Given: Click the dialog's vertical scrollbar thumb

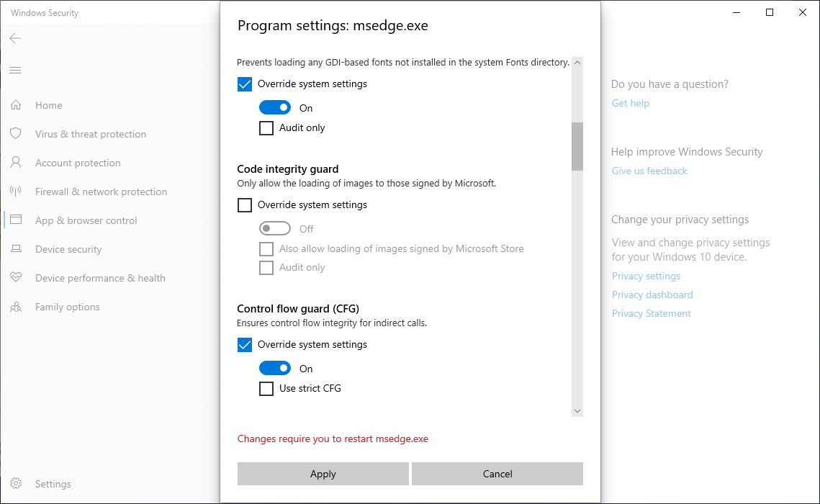Looking at the screenshot, I should (577, 146).
